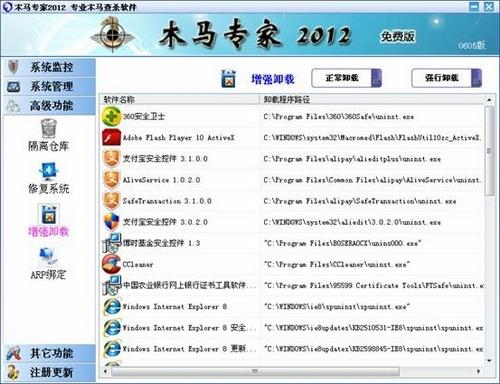The width and height of the screenshot is (500, 384).
Task: Click IE icon for Explorer 8 更新 entry
Action: click(112, 349)
